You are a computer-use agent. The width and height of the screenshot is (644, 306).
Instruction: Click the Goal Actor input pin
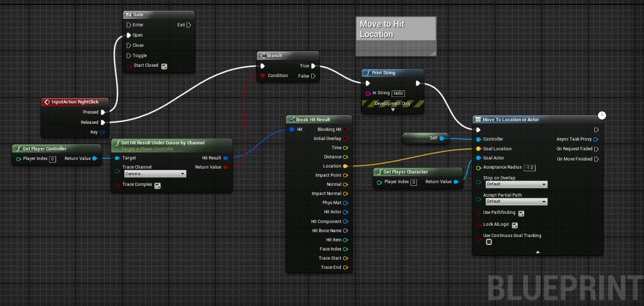tap(478, 158)
